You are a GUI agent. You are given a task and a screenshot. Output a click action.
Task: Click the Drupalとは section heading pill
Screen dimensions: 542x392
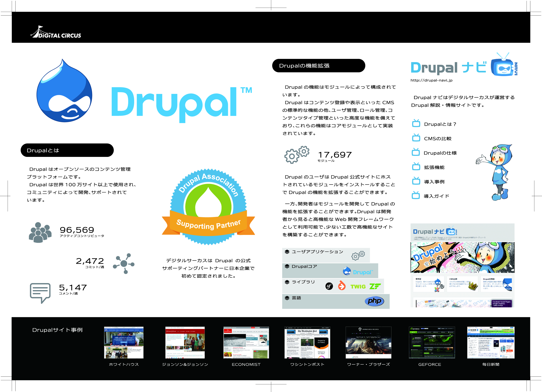(x=67, y=150)
